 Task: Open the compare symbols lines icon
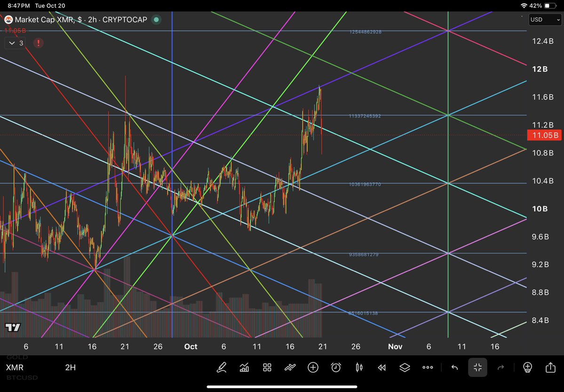click(290, 367)
